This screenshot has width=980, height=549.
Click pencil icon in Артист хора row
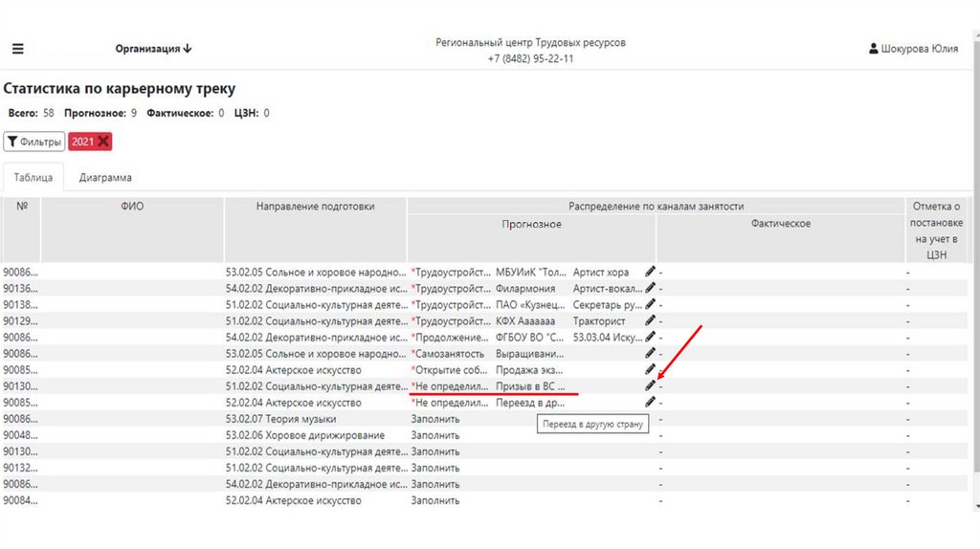(651, 272)
